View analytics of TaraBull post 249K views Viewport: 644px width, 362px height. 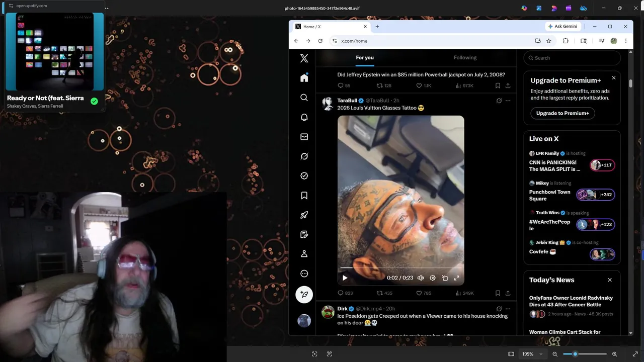[x=464, y=293]
